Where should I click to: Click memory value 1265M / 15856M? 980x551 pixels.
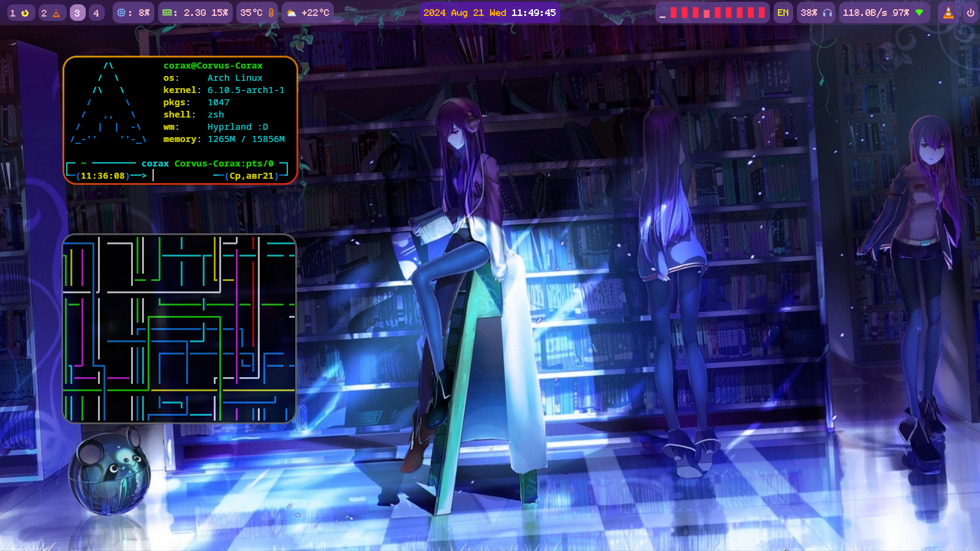[x=246, y=139]
